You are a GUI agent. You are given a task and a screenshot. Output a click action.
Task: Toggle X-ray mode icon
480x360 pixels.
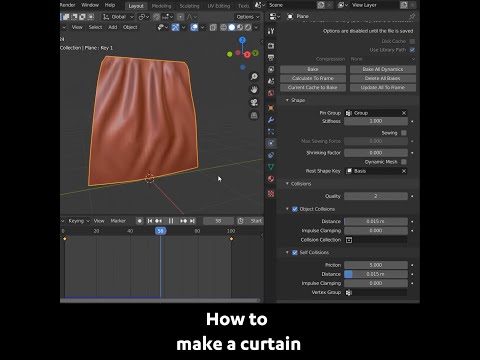pos(213,27)
